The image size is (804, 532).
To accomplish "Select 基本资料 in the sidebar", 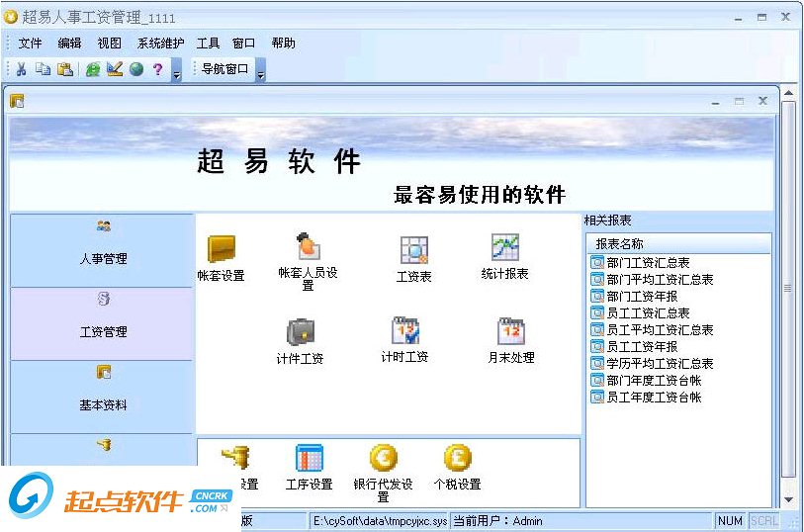I will click(103, 397).
